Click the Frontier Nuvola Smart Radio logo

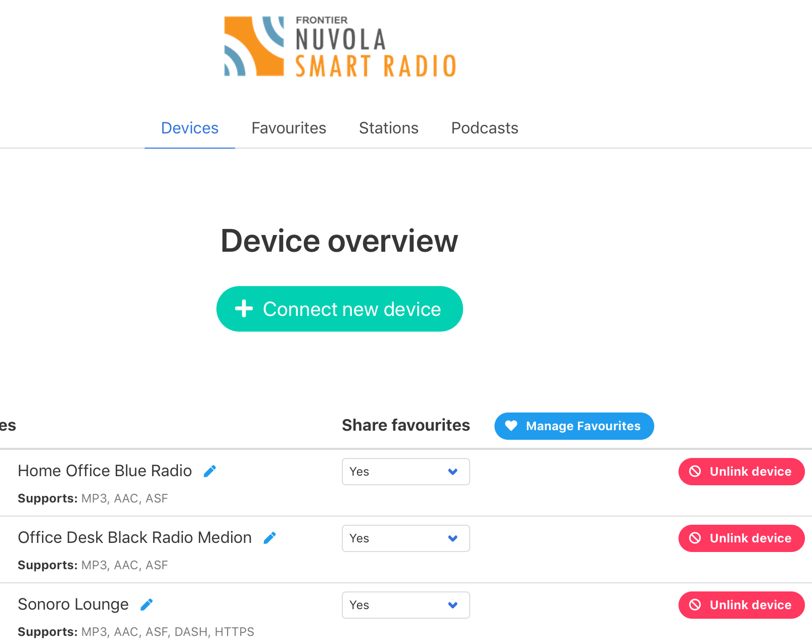(x=340, y=47)
